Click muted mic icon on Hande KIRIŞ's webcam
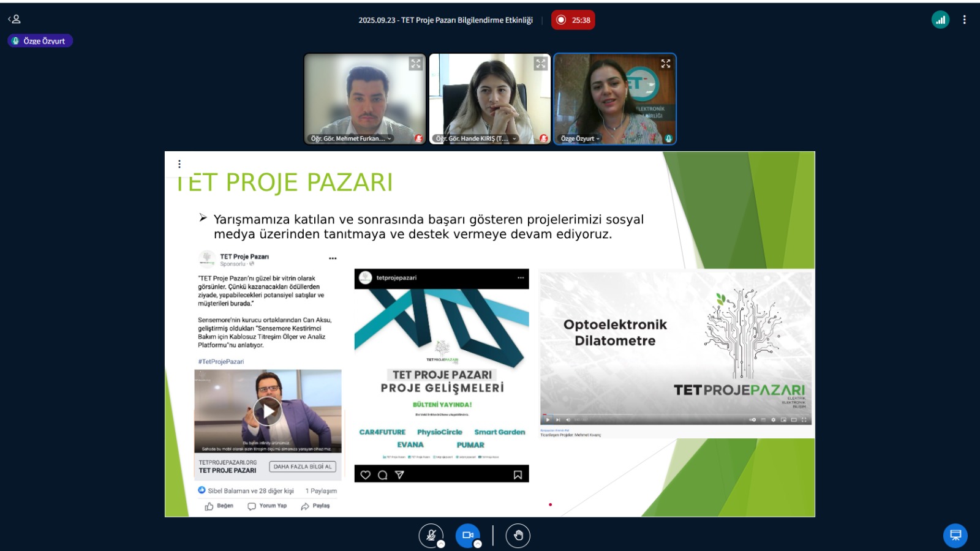 point(543,138)
